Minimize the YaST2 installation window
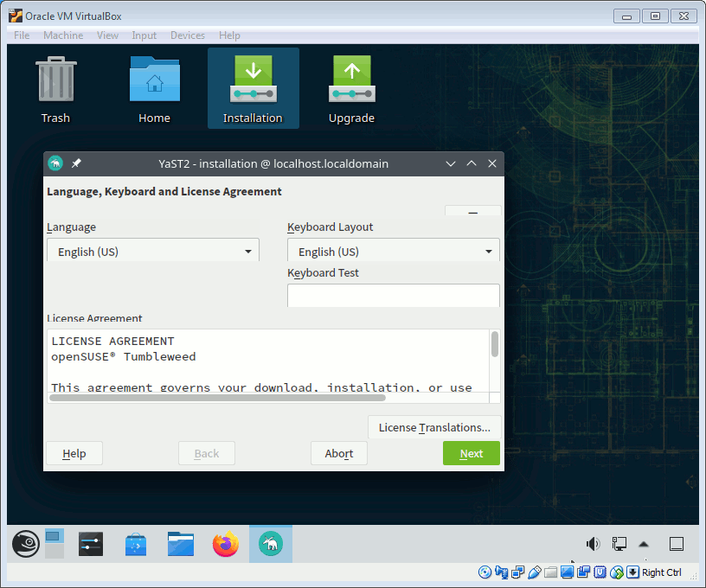Image resolution: width=706 pixels, height=588 pixels. tap(451, 163)
